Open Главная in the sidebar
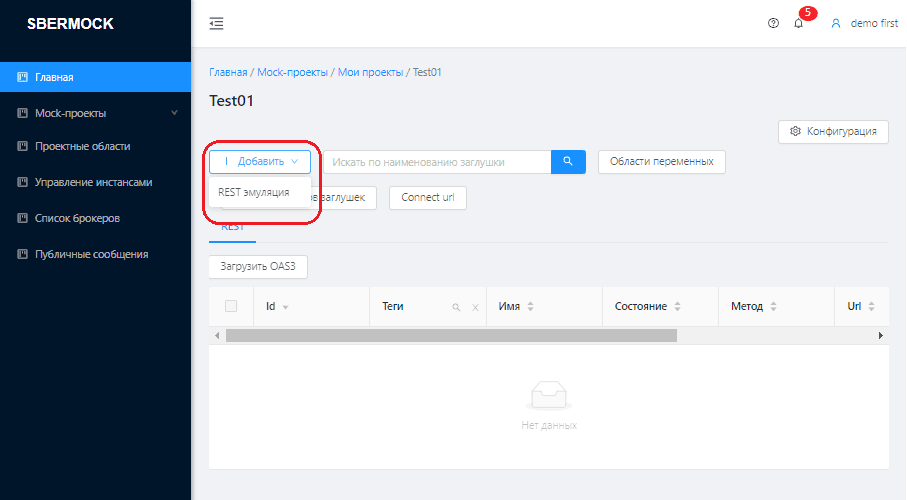Screen dimensions: 907x500 click(x=95, y=77)
